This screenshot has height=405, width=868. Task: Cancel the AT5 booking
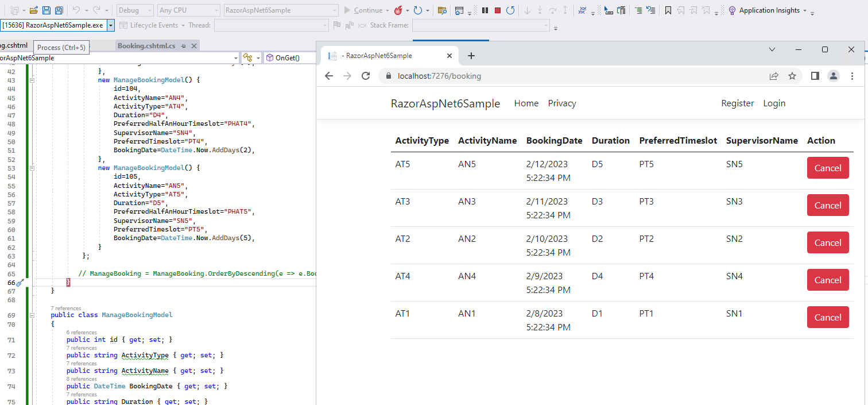point(828,168)
